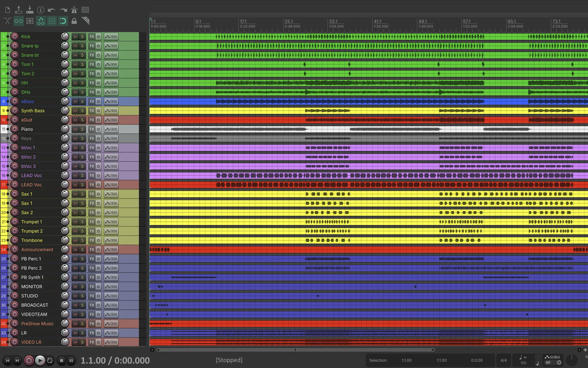Click the bVoc 3 track volume knob
The height and width of the screenshot is (368, 588).
pyautogui.click(x=65, y=166)
